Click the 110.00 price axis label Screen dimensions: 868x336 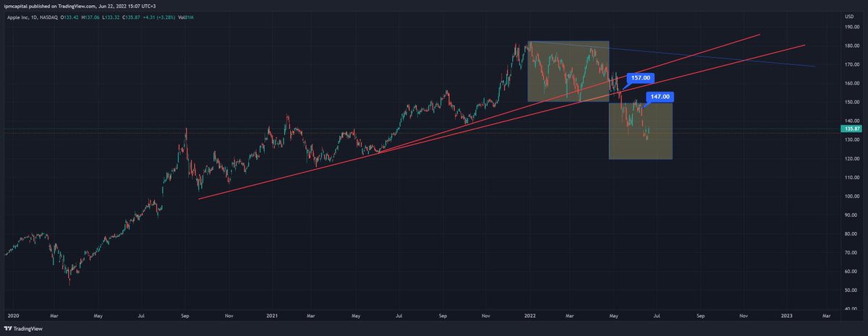tap(851, 178)
